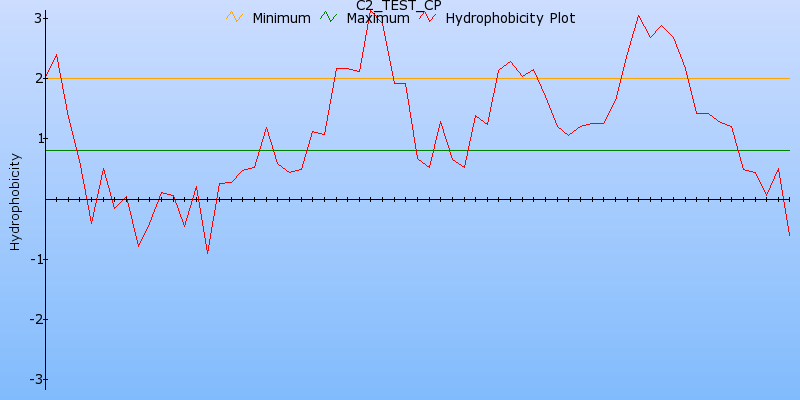Click the y-axis tick label 1
800x400 pixels.
(x=37, y=138)
